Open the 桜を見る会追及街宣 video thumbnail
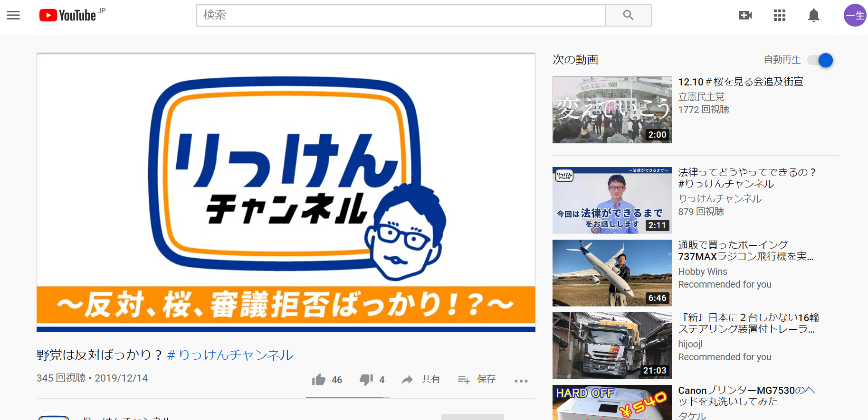 coord(612,110)
